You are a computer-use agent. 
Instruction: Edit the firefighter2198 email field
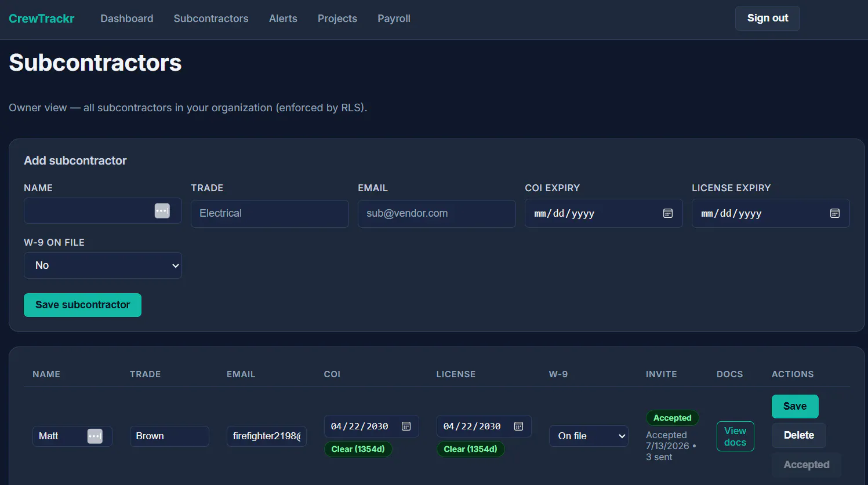pos(267,436)
